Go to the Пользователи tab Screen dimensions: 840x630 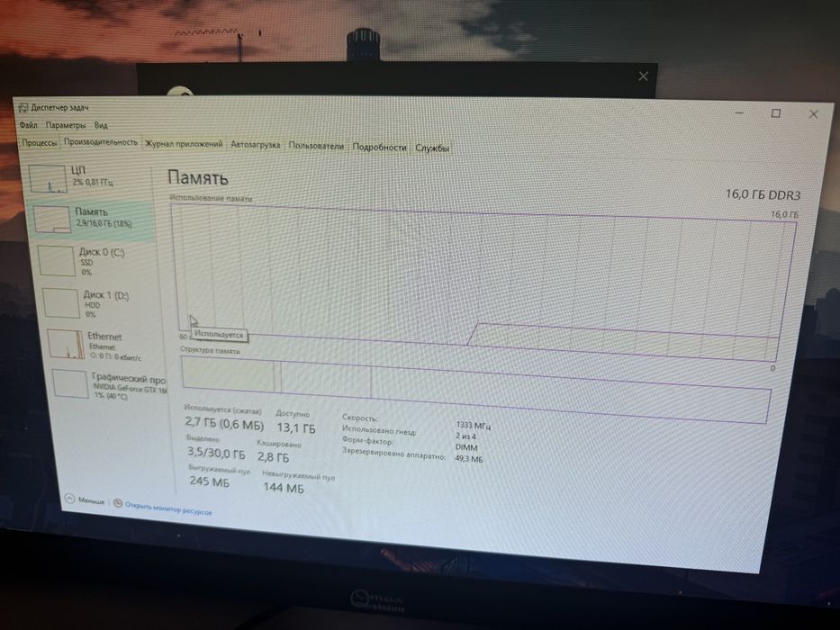point(316,146)
